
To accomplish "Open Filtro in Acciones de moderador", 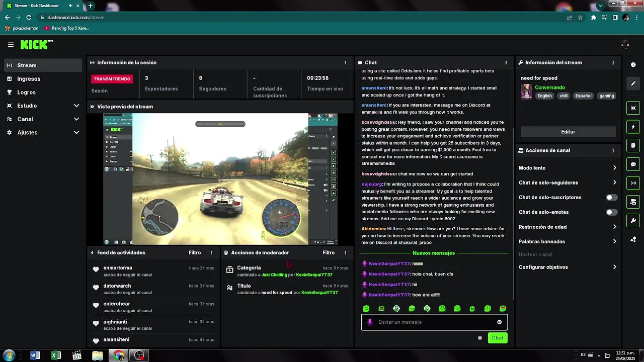I will (x=329, y=253).
